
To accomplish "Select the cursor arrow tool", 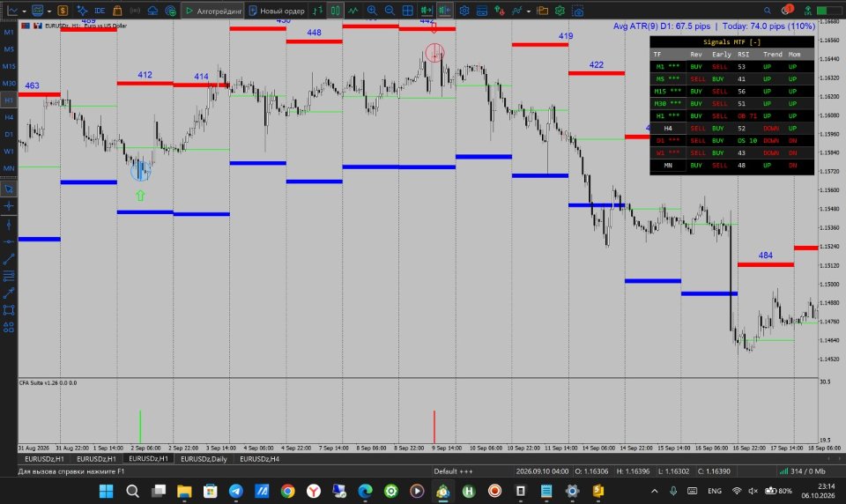I will (9, 189).
